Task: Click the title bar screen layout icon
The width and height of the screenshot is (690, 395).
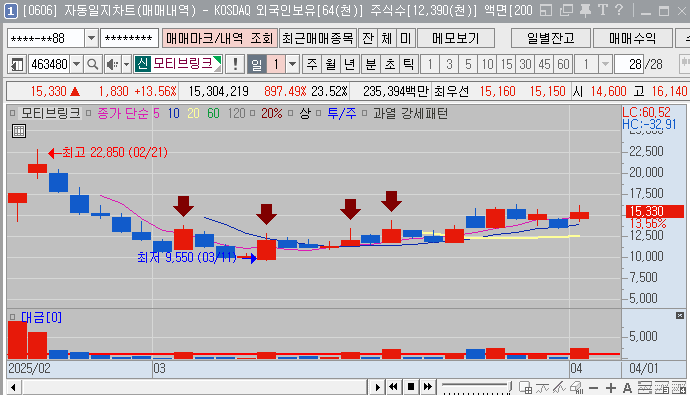Action: point(546,10)
